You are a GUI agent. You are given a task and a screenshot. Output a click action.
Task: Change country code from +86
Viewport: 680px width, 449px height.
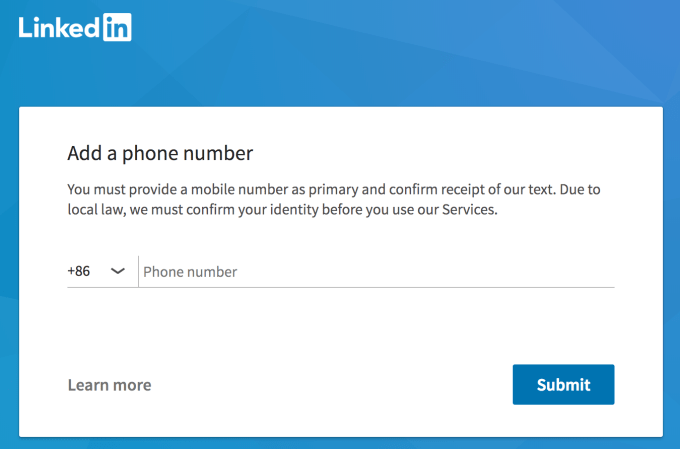[x=97, y=271]
